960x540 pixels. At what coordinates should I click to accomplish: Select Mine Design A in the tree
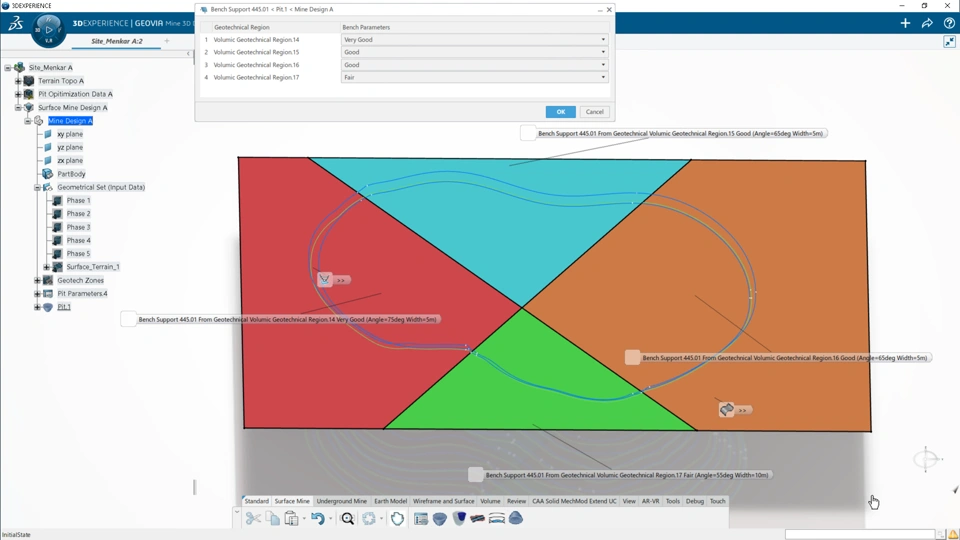(x=70, y=121)
